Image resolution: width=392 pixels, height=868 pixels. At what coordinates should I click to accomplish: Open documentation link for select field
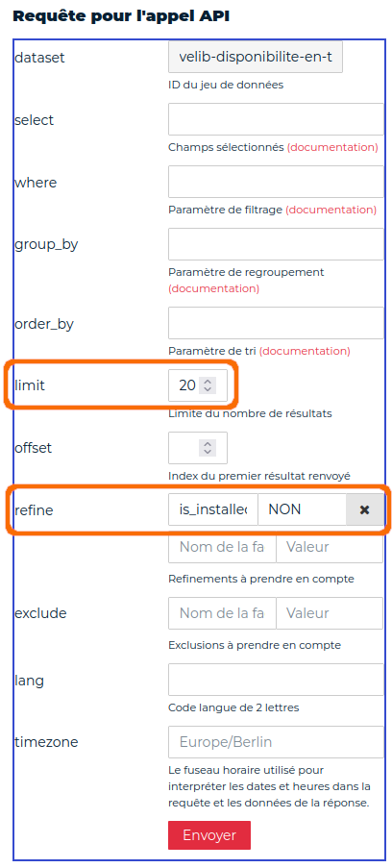coord(332,147)
